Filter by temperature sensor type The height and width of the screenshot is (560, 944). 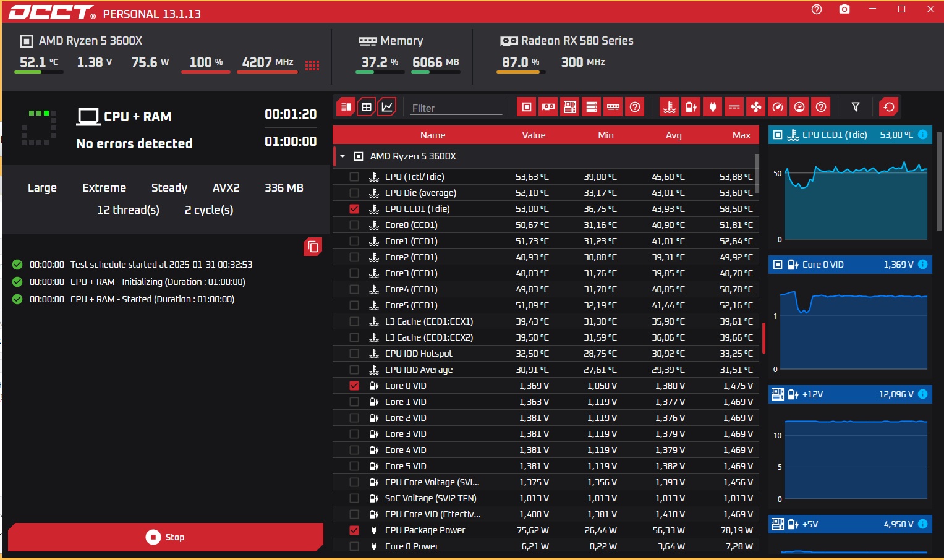coord(670,107)
